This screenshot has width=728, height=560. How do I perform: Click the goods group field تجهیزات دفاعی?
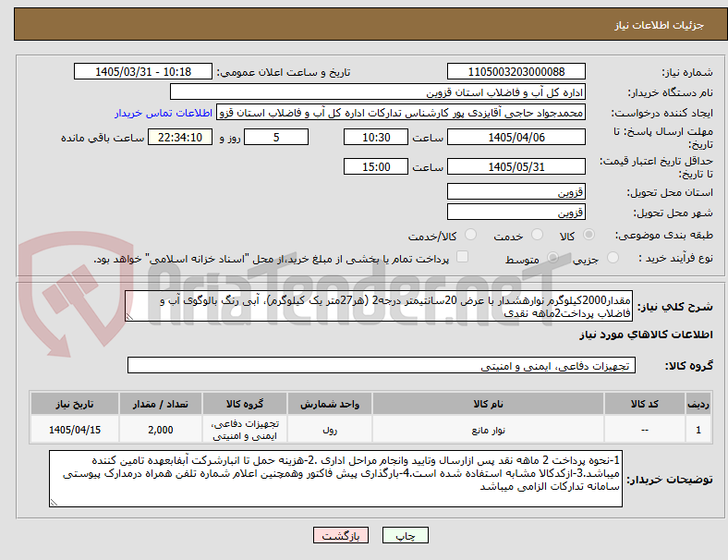pos(382,365)
